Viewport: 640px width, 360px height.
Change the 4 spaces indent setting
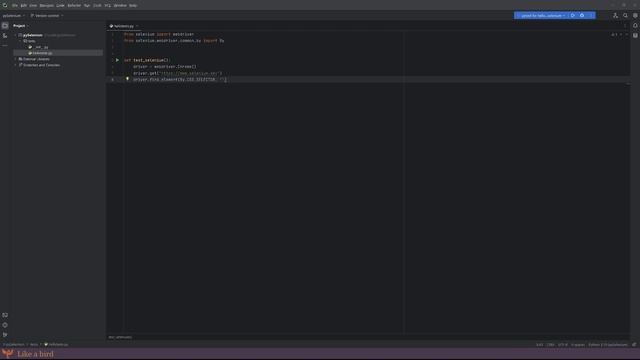pyautogui.click(x=578, y=345)
